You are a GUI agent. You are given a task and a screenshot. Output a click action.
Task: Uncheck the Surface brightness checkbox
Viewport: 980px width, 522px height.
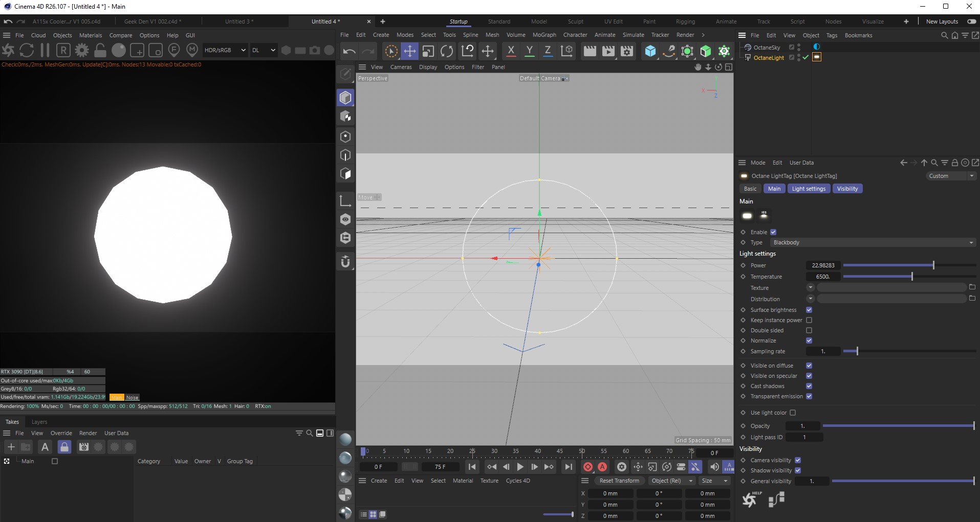[x=809, y=310]
